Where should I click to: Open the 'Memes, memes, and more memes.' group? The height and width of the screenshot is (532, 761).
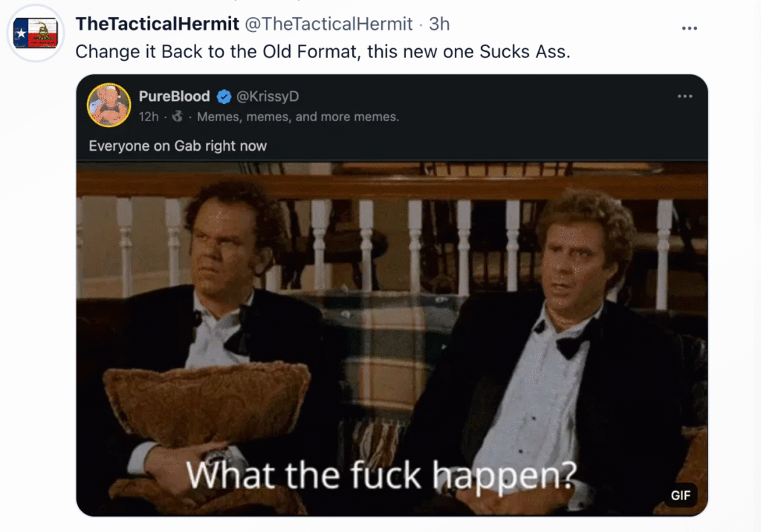298,117
